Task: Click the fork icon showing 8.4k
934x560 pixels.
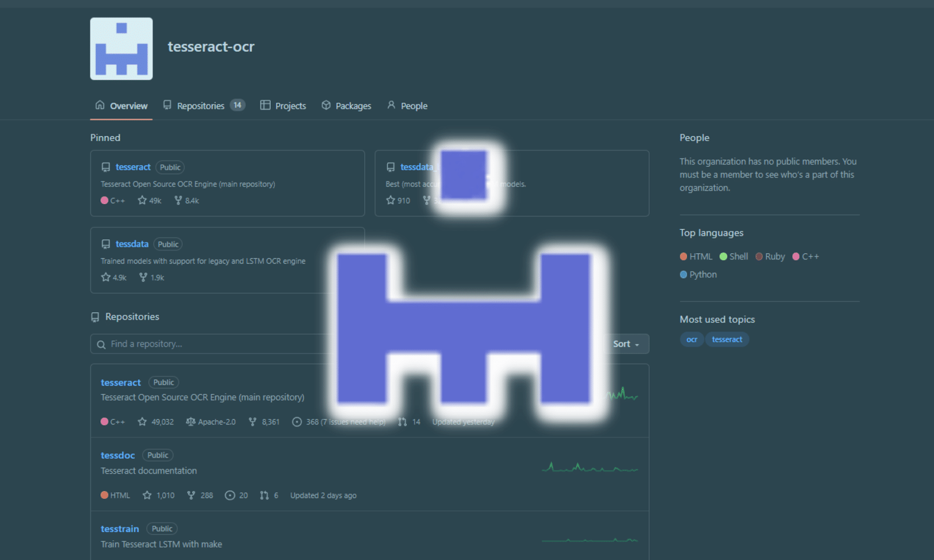Action: [x=177, y=200]
